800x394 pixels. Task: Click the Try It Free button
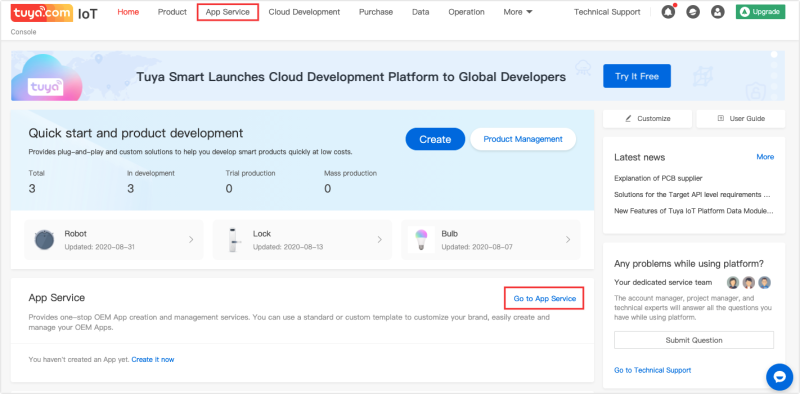(x=637, y=76)
